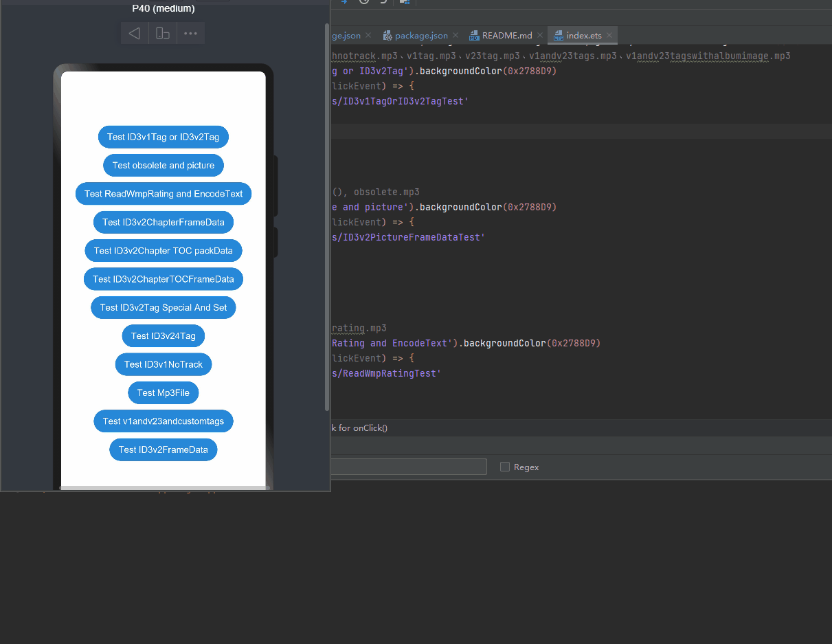Screen dimensions: 832x644
Task: Tap Test ID3v2Tag Special And Set
Action: point(164,307)
